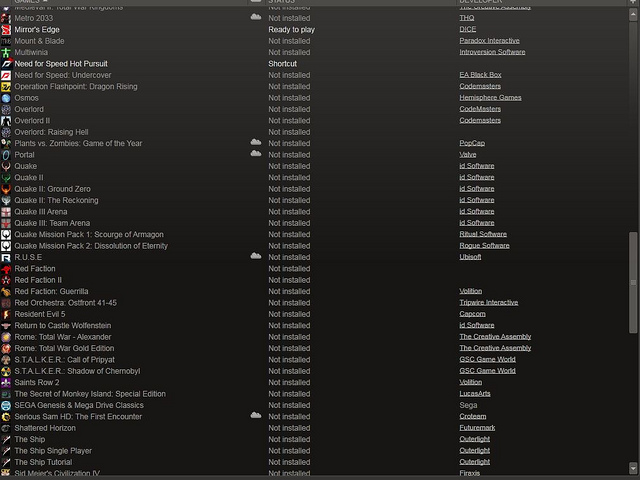Click the Osmos game icon
640x480 pixels.
[x=6, y=98]
